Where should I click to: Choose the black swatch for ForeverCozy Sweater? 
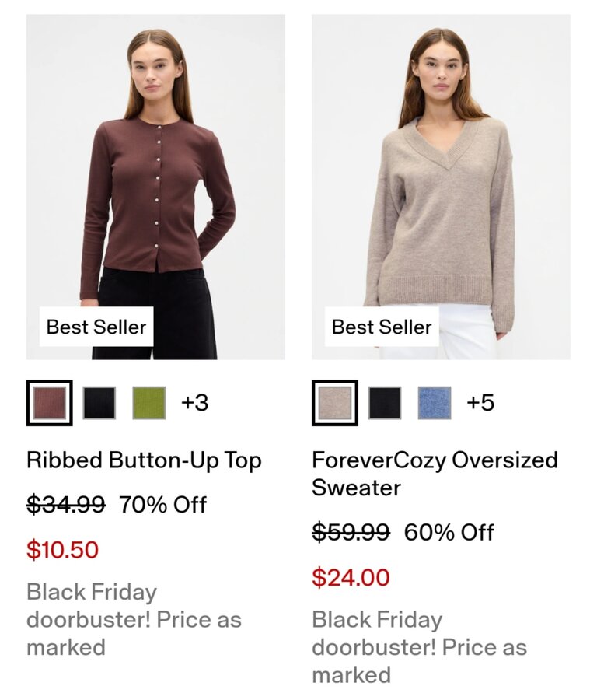coord(385,403)
